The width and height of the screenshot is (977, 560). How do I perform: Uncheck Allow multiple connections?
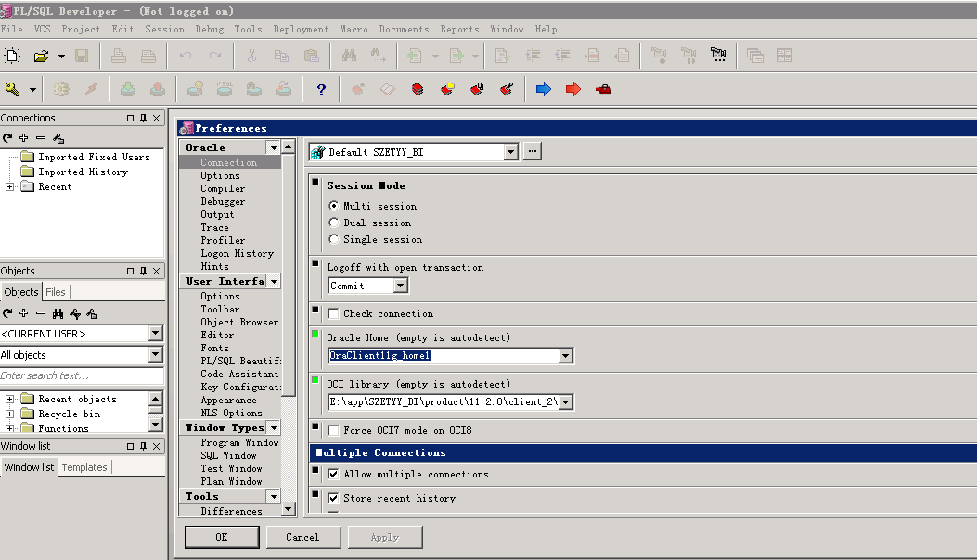(x=334, y=474)
